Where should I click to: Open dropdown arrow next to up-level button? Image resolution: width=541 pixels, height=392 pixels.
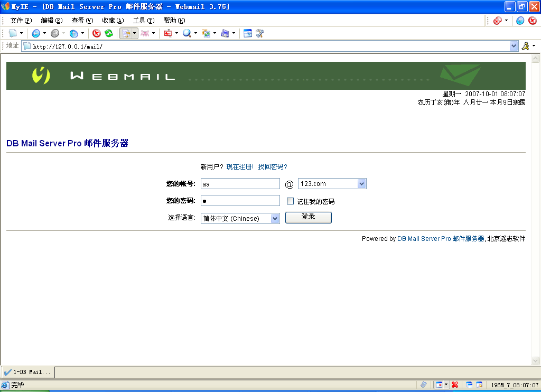tap(82, 33)
